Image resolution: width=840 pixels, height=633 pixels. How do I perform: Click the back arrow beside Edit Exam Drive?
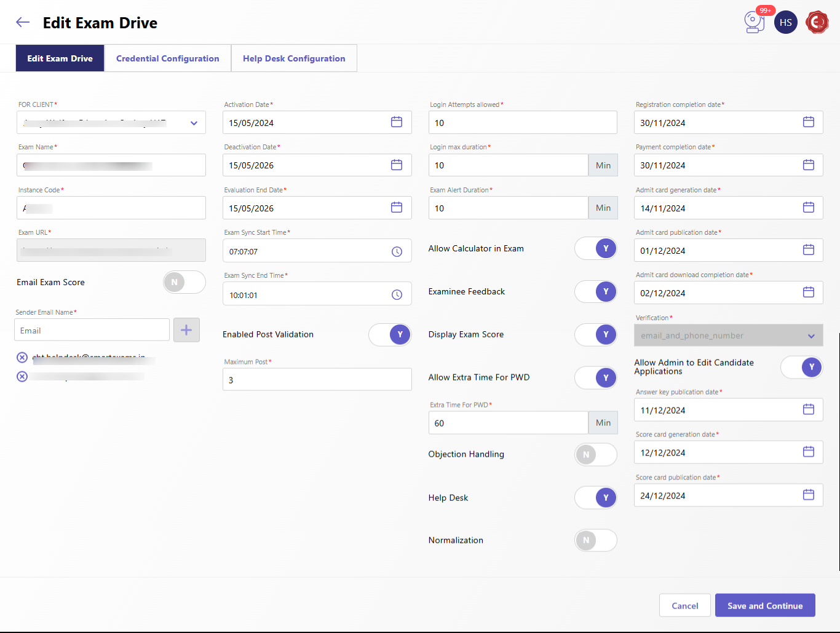(23, 23)
